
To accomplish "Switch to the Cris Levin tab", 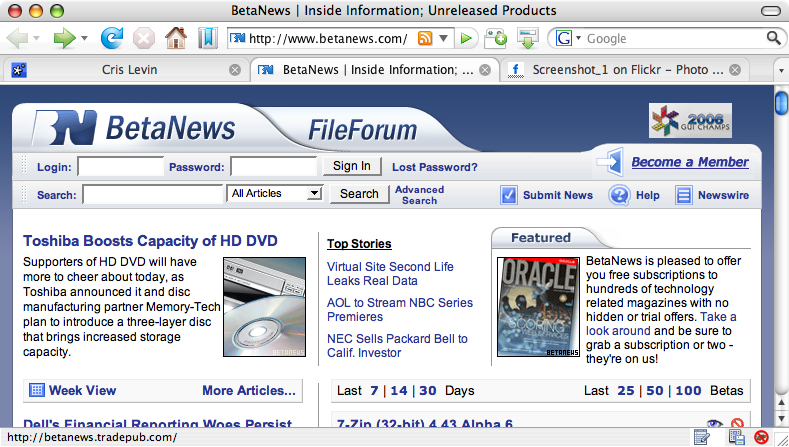I will (129, 69).
